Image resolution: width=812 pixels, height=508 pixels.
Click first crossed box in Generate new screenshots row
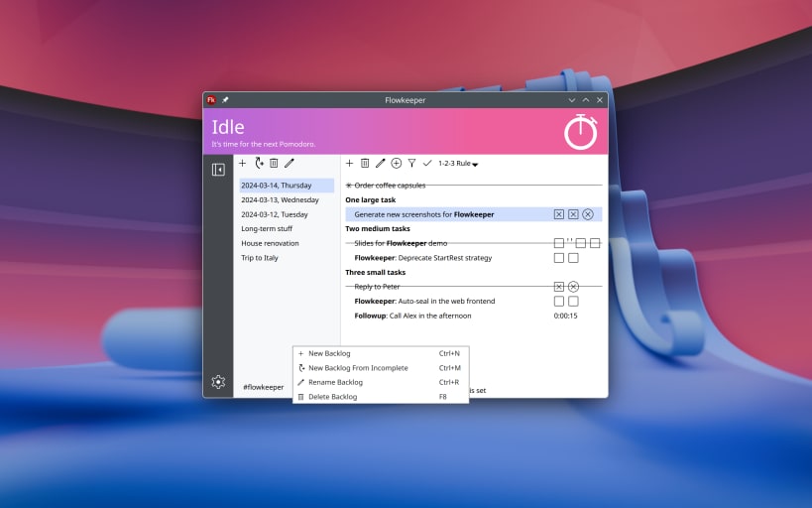click(559, 214)
